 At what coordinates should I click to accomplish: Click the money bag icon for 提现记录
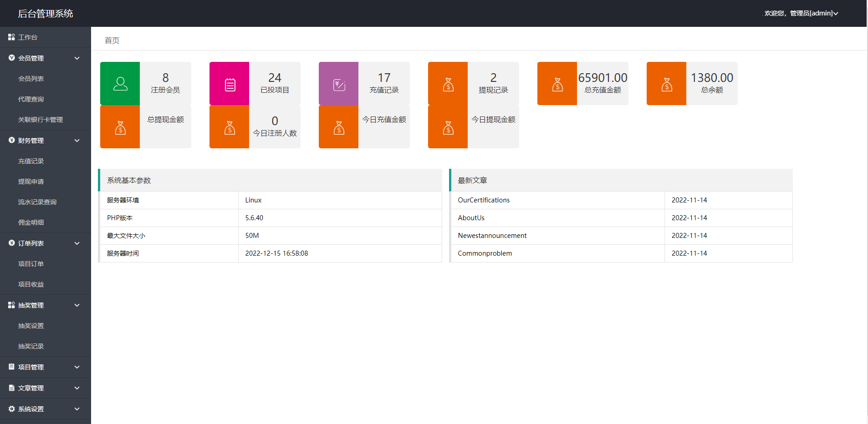[x=448, y=85]
